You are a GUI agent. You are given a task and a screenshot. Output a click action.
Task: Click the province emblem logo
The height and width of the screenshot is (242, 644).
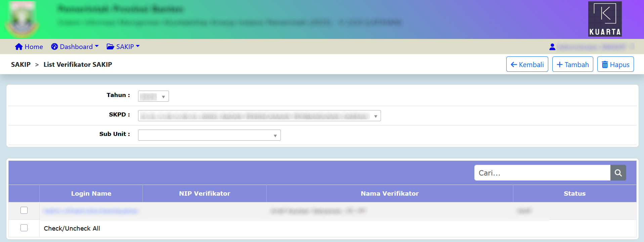coord(22,19)
